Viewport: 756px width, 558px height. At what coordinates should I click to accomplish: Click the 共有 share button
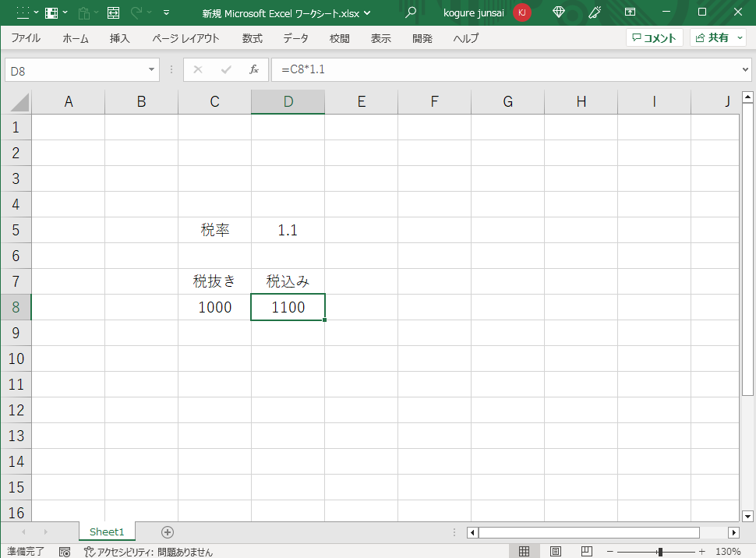pos(712,37)
